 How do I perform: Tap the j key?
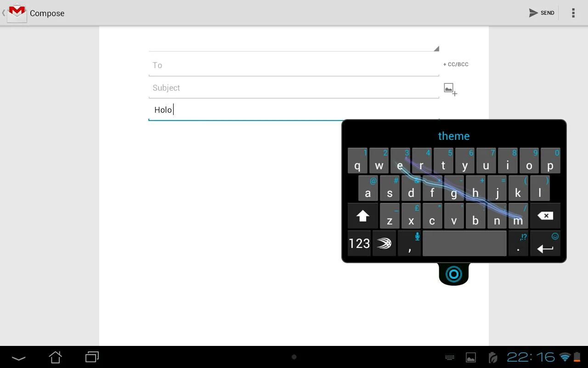coord(497,188)
